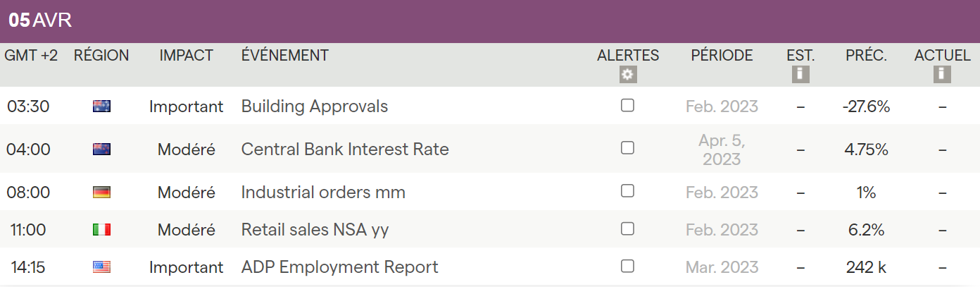Open the Industrial orders mm event
Screen dimensions: 980x287
click(323, 193)
